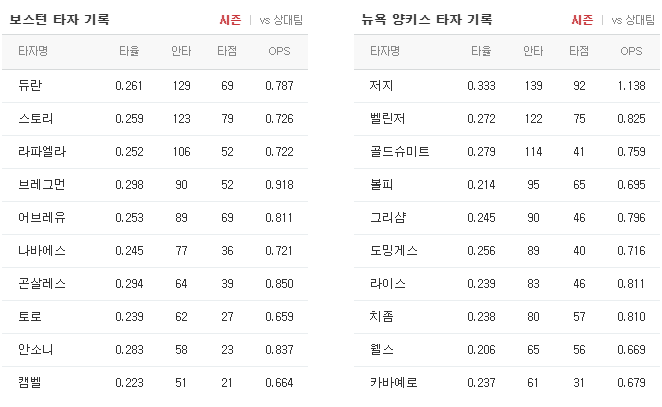Switch Yankees table to vs 상대팀
662x407 pixels.
click(633, 20)
